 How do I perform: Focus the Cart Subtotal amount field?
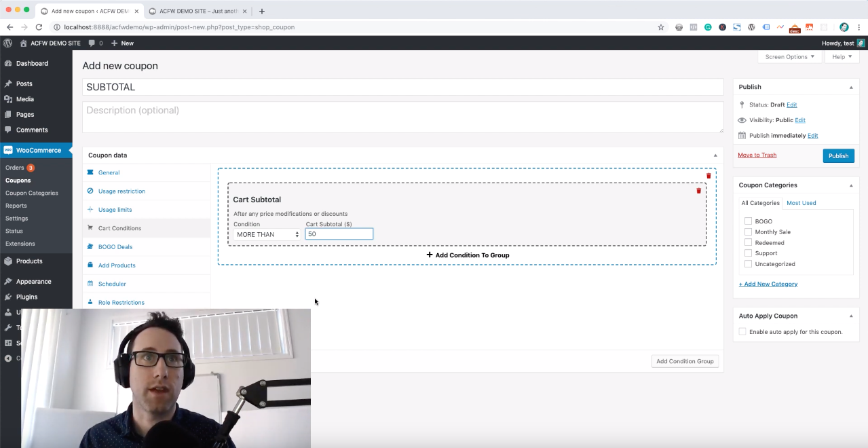[x=339, y=234]
